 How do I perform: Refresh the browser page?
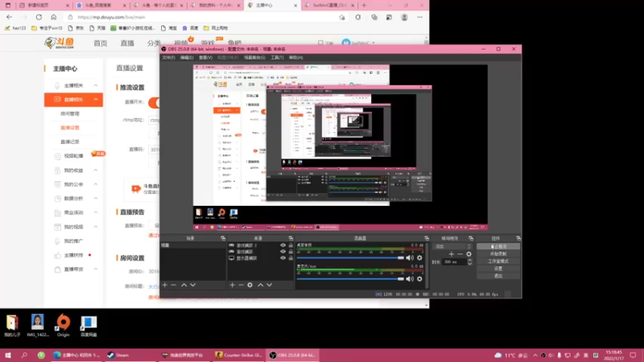pos(39,17)
